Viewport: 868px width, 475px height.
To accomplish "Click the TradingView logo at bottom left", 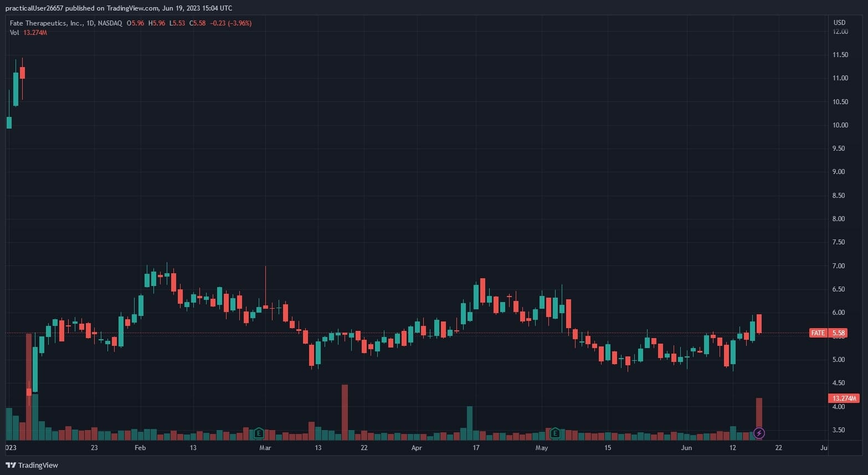I will click(32, 465).
